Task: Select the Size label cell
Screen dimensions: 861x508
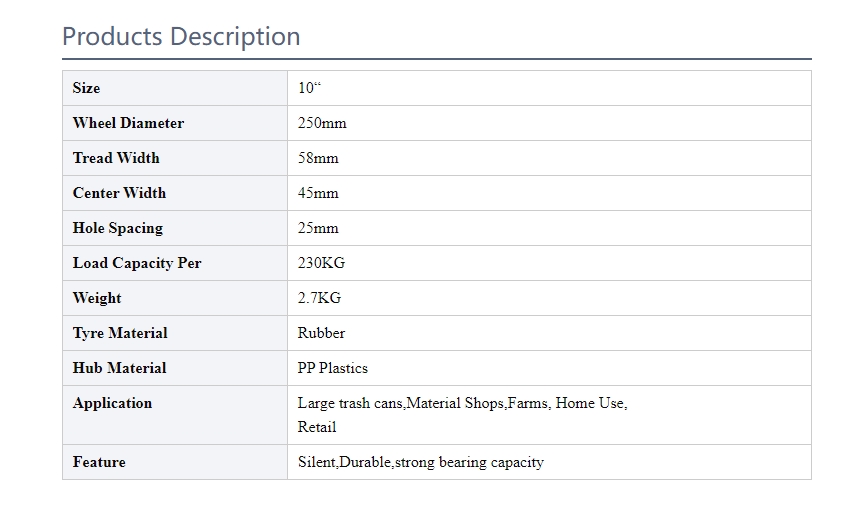Action: pos(175,88)
